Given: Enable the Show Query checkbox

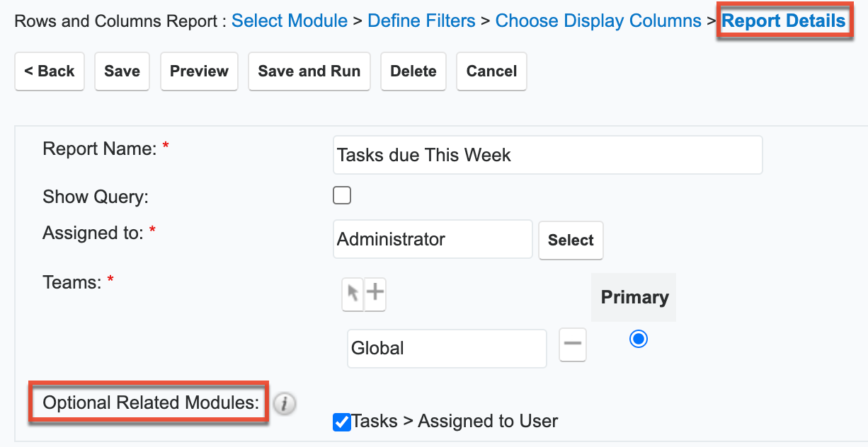Looking at the screenshot, I should tap(342, 195).
